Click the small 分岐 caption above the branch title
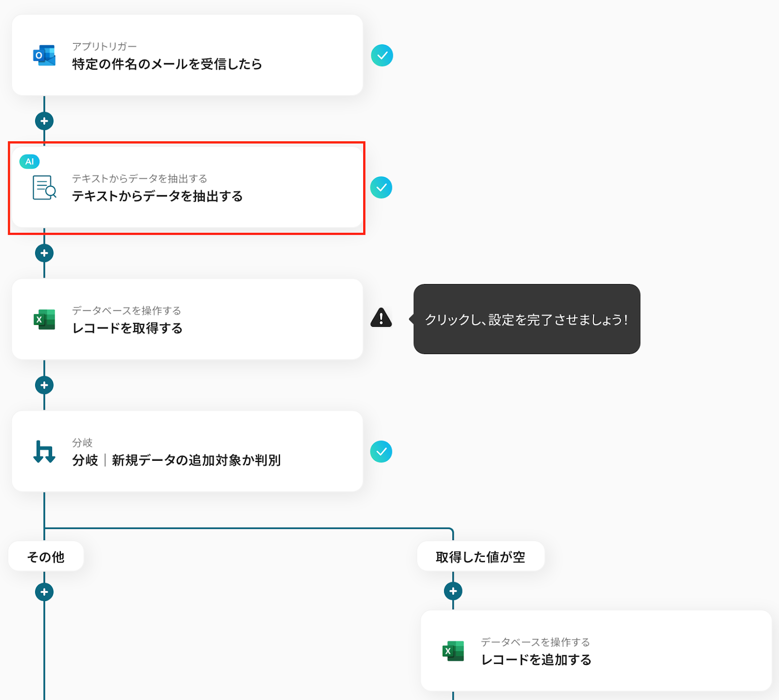The height and width of the screenshot is (700, 779). click(x=82, y=442)
